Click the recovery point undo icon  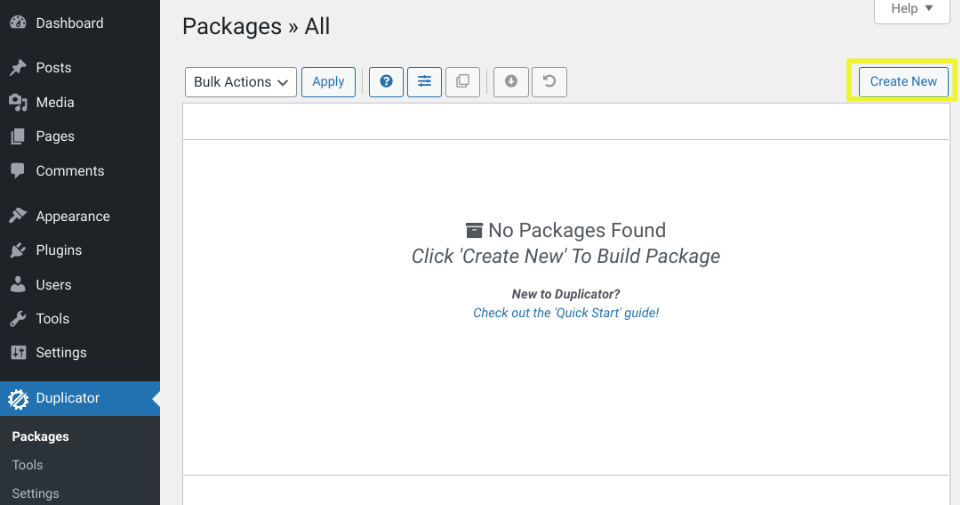point(549,82)
